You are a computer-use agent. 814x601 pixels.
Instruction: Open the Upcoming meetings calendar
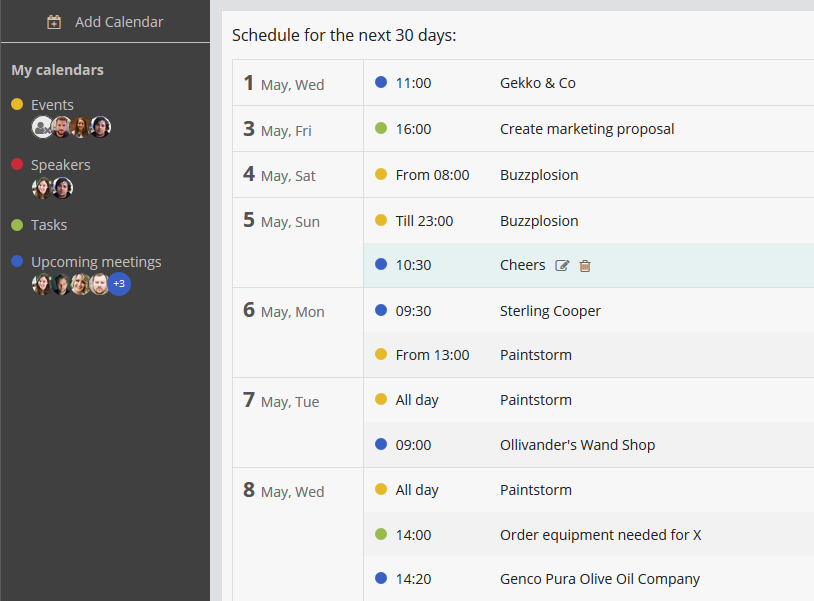pos(96,262)
